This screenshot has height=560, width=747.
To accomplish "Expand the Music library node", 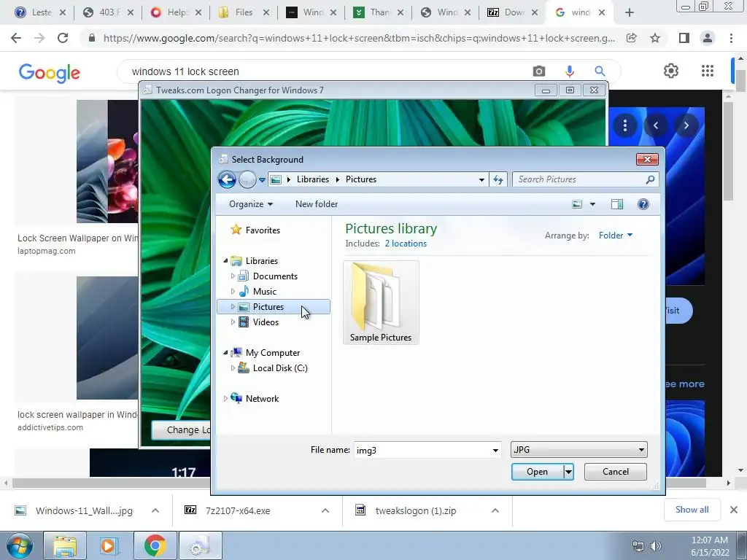I will (x=233, y=291).
